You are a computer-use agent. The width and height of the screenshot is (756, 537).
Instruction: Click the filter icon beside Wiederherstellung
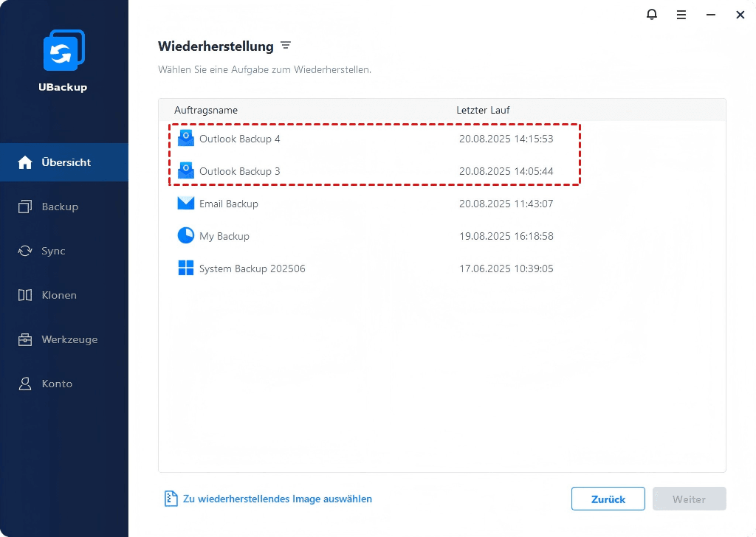pyautogui.click(x=286, y=46)
